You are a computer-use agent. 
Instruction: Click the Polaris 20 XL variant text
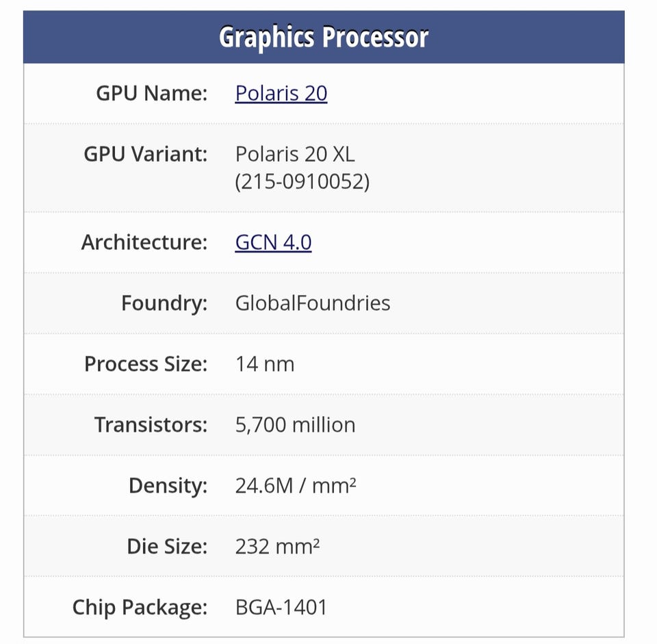pos(295,154)
